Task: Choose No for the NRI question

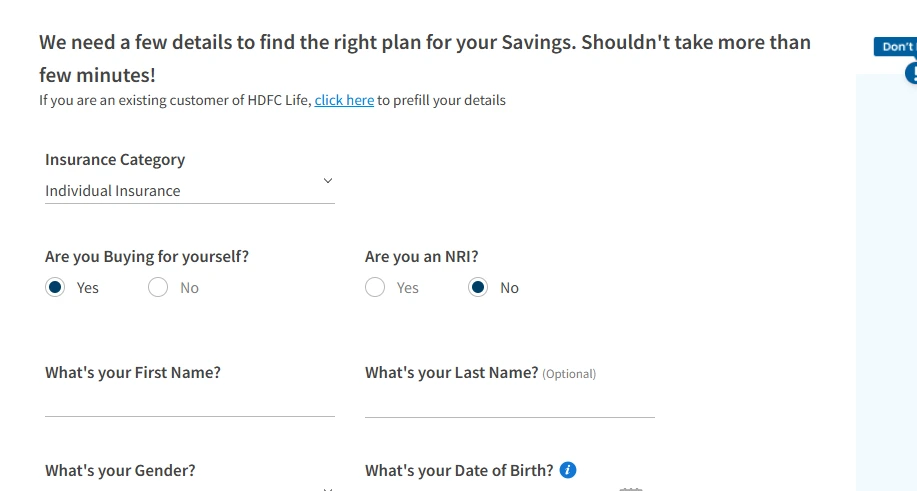Action: tap(478, 288)
